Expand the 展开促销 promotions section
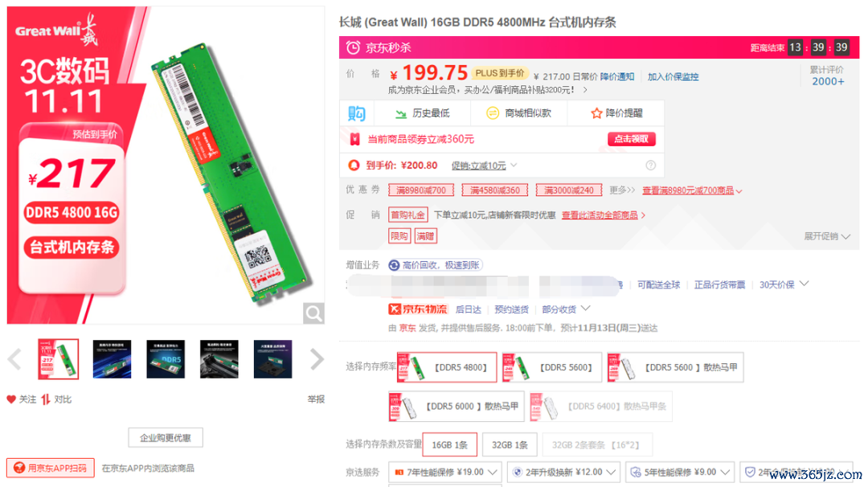868x487 pixels. click(826, 236)
